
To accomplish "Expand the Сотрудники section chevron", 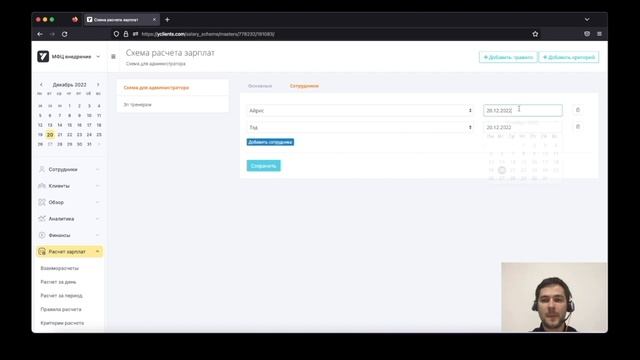I will [98, 169].
